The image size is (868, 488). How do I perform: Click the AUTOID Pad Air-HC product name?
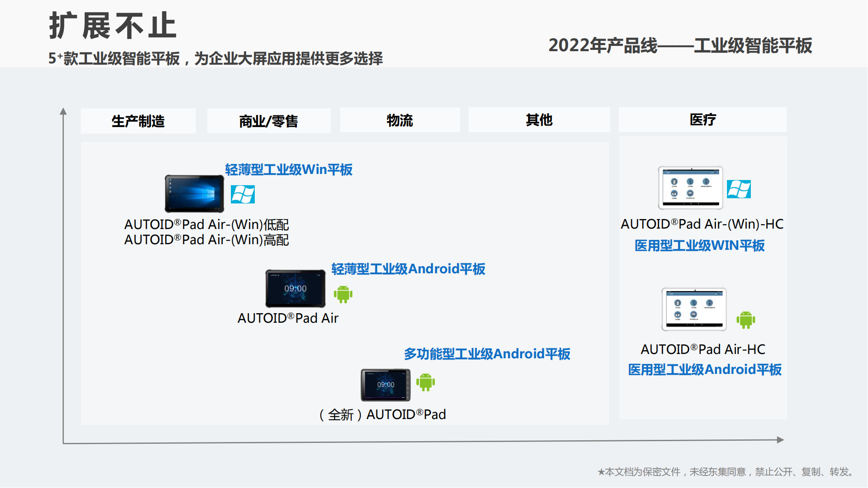(703, 349)
